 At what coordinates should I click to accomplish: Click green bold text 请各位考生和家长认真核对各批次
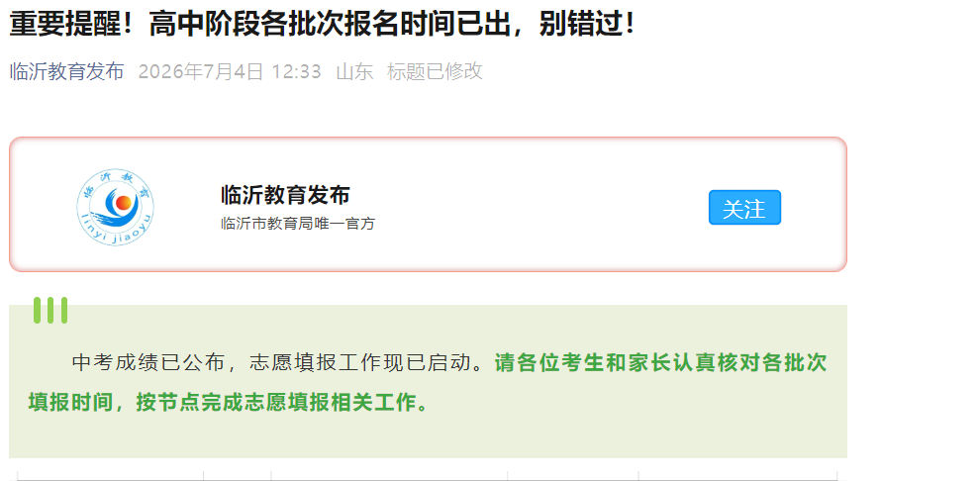click(660, 362)
